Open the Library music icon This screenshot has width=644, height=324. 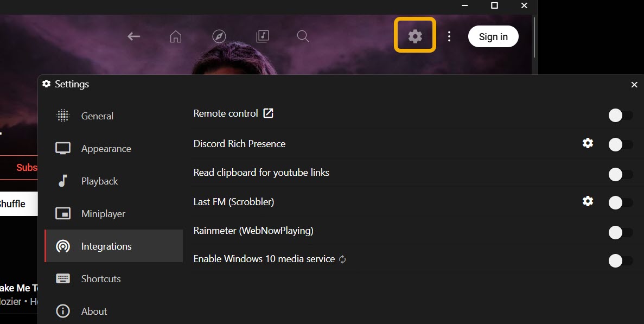[x=262, y=36]
